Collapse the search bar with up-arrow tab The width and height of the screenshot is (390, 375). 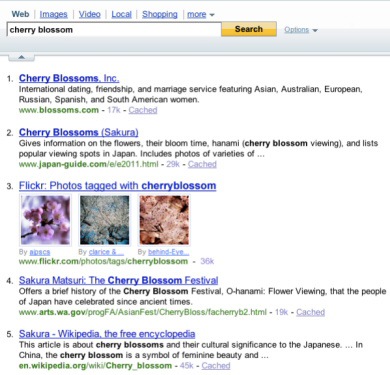pyautogui.click(x=21, y=58)
